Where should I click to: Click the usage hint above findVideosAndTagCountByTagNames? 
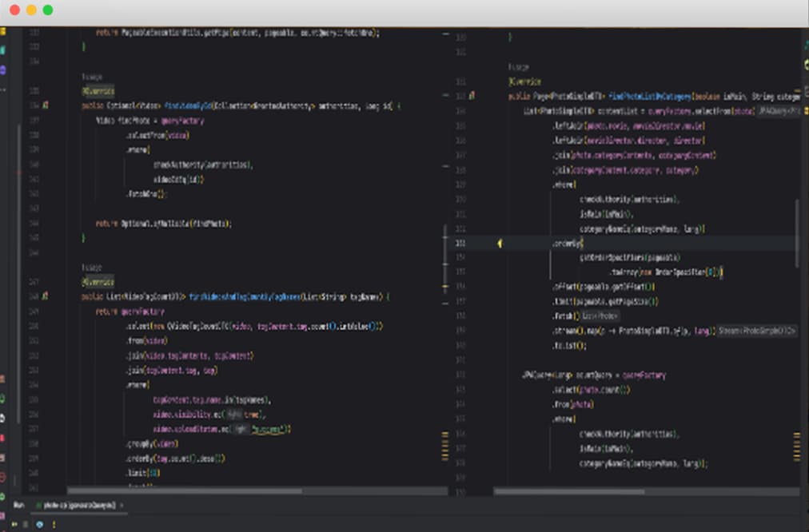click(92, 268)
